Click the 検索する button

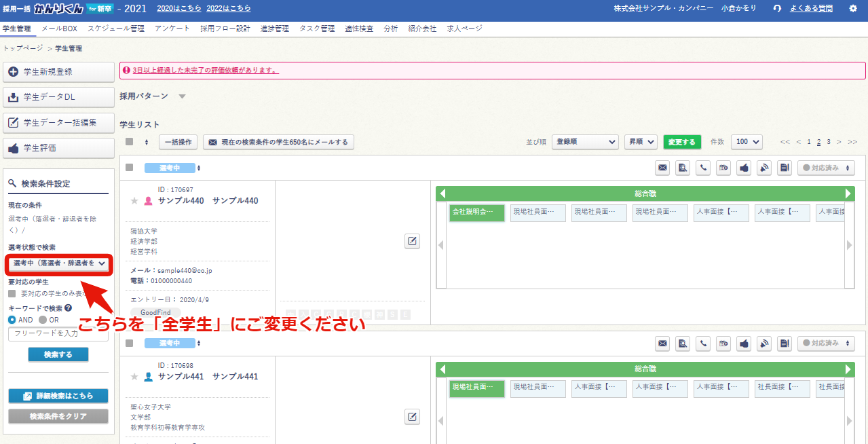[58, 354]
